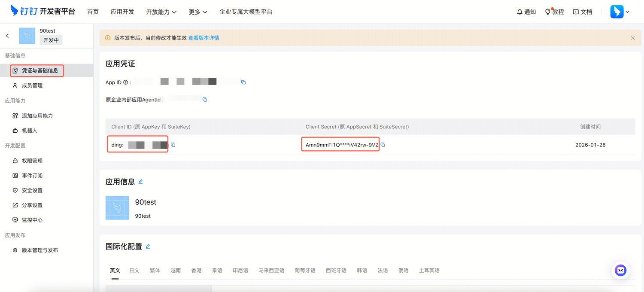Open the 查看版本详情 link
Viewport: 644px width, 292px height.
tap(203, 38)
